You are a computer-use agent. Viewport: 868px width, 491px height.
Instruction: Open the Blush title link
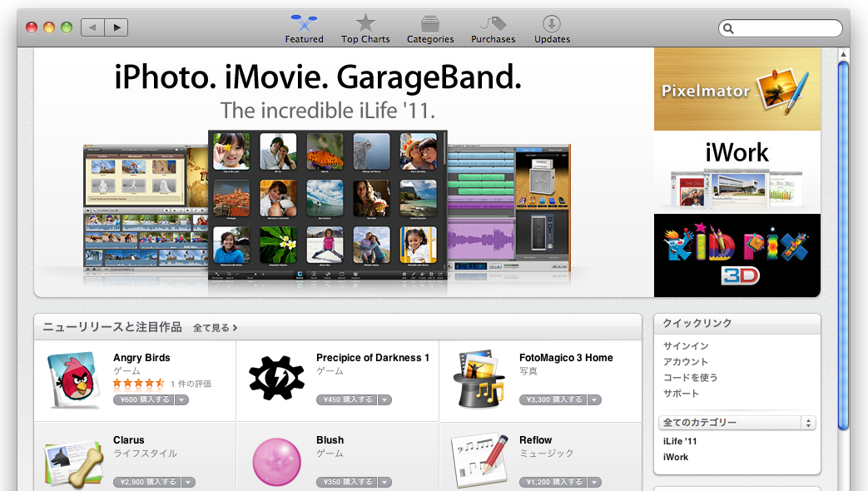click(x=330, y=440)
